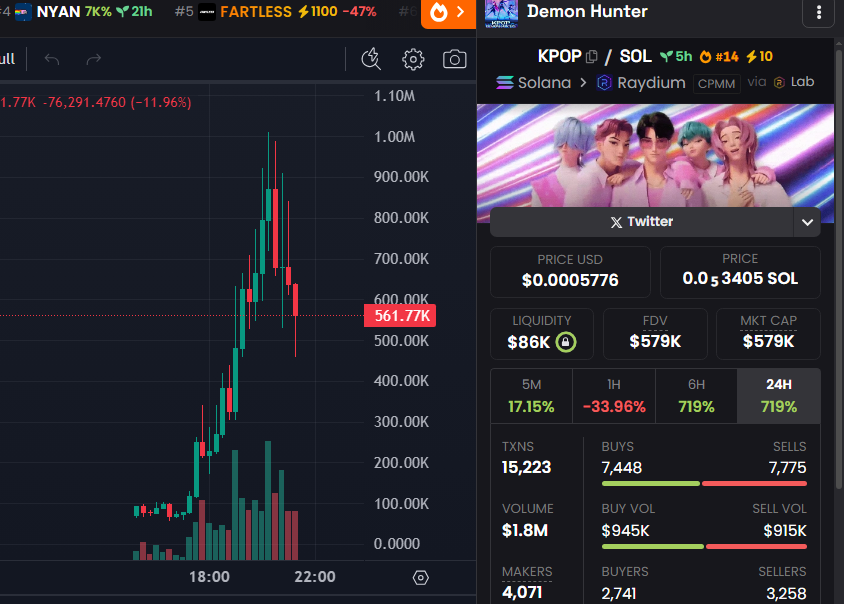
Task: Click the CPMM pool label
Action: point(716,83)
